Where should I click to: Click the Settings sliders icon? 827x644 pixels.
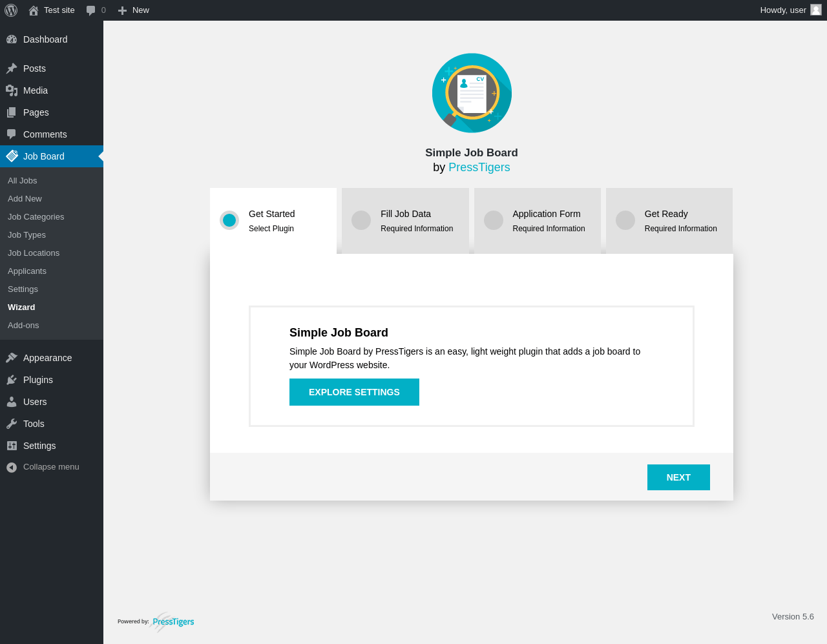pos(12,446)
